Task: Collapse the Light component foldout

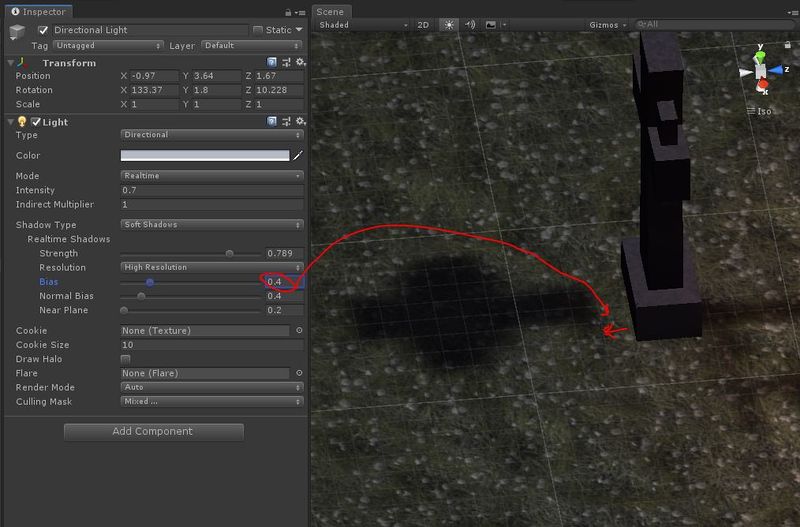Action: pos(11,121)
